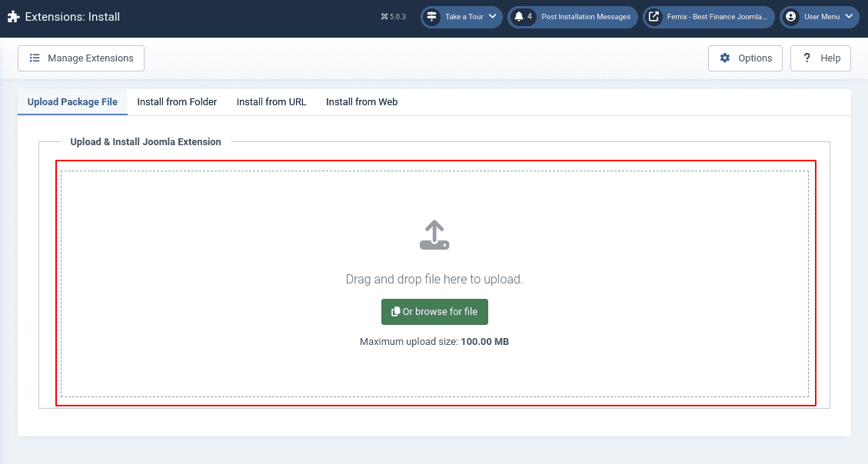Click the Joomla 5.0.3 version badge
The image size is (868, 464).
coord(393,17)
